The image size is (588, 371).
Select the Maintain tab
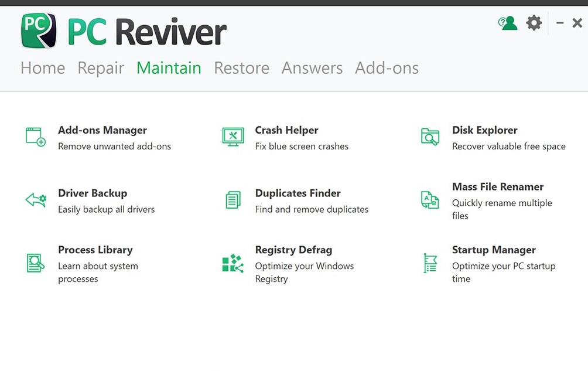click(169, 68)
